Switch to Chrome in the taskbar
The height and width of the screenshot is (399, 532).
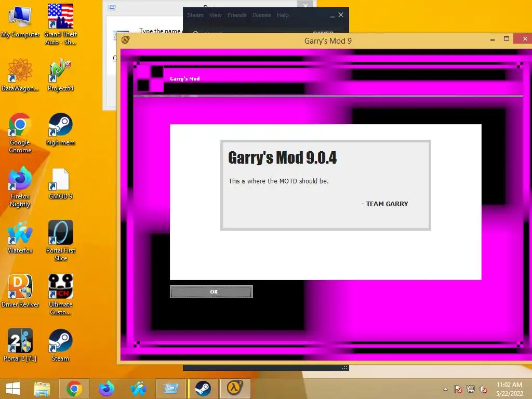click(74, 389)
